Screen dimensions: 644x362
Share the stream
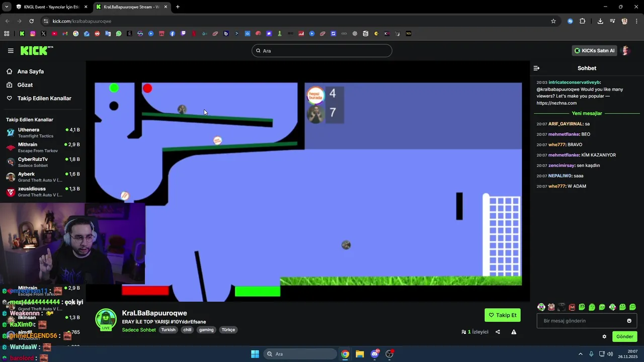(498, 332)
